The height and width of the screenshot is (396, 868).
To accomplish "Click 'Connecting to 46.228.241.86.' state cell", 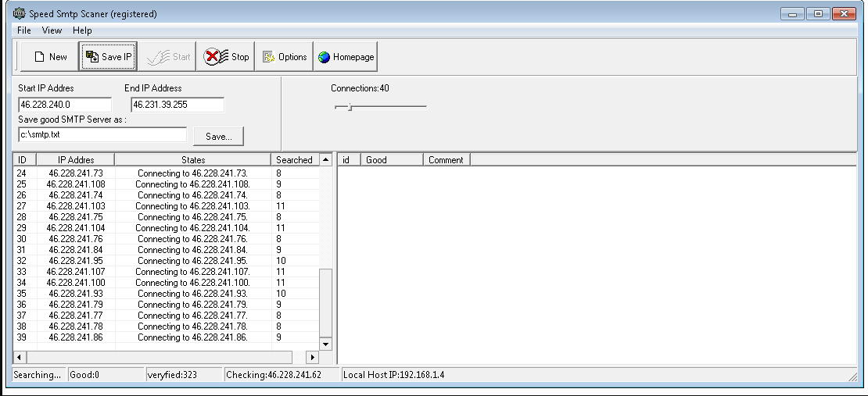I will (x=192, y=337).
